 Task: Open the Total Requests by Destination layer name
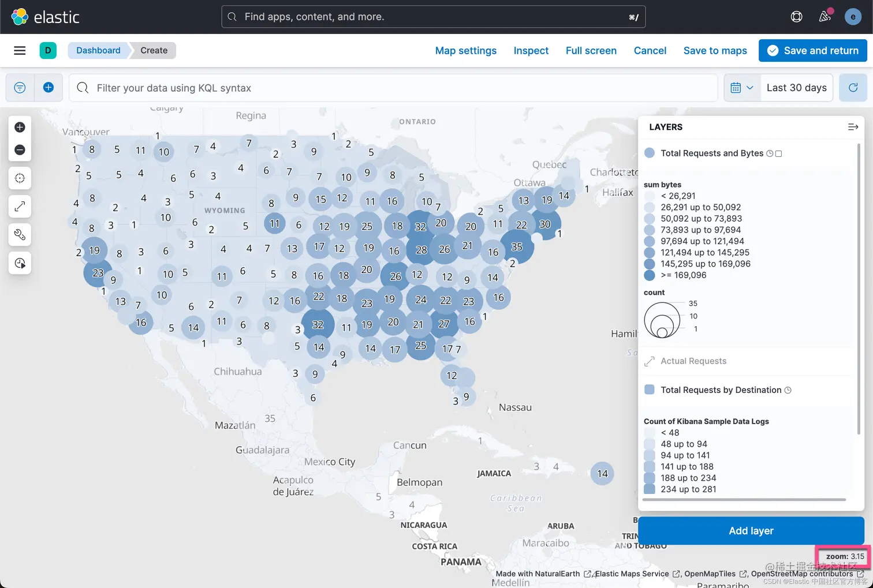pyautogui.click(x=721, y=390)
